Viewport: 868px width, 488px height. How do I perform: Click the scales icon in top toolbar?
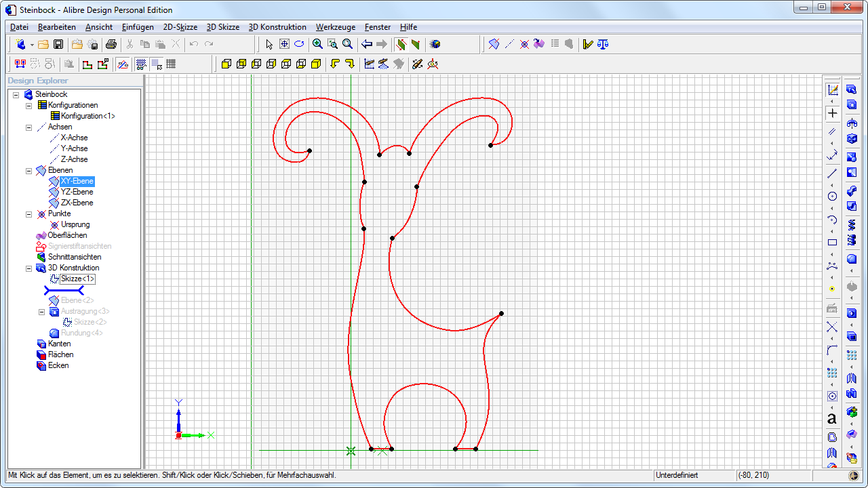tap(603, 44)
